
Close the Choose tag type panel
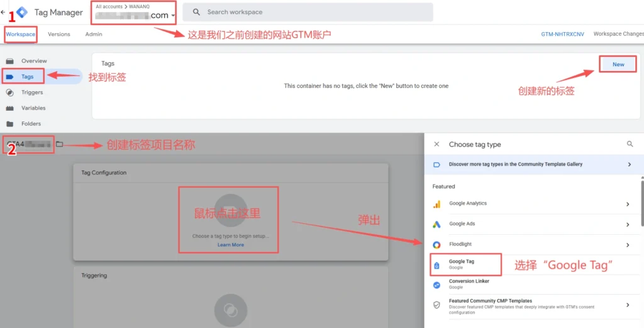point(436,144)
